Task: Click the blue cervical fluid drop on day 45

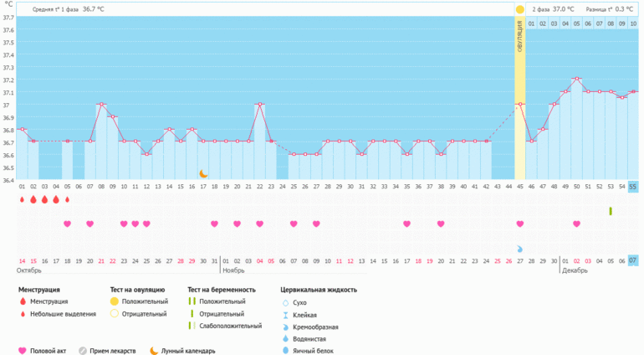Action: pos(519,249)
